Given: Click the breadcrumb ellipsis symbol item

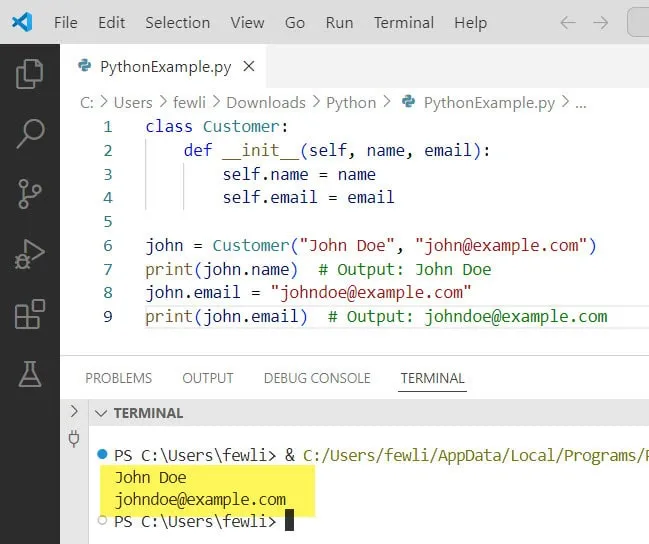Looking at the screenshot, I should pos(581,104).
